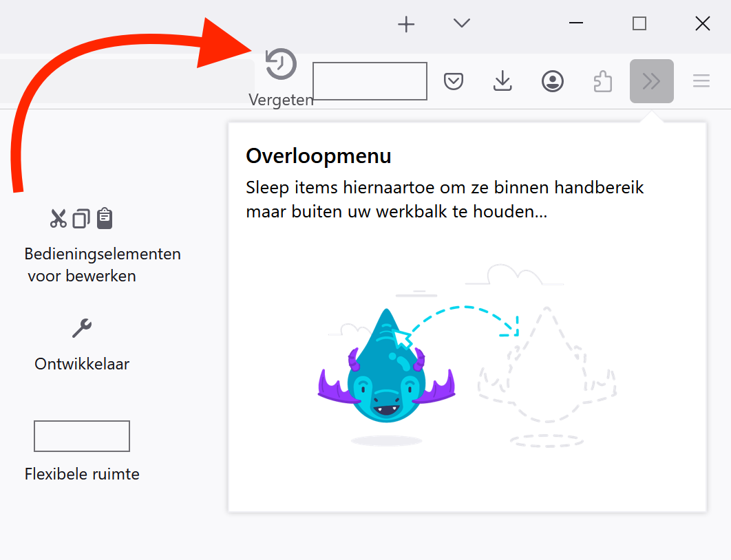Toggle the Overloopmenu double-chevron button

[x=651, y=82]
